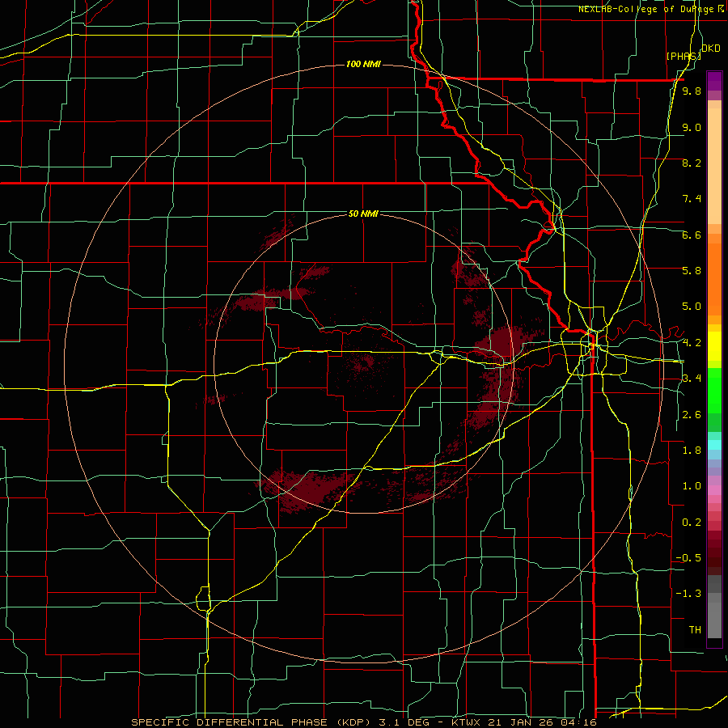728x728 pixels.
Task: Select the bright green segment of the color bar
Action: (x=714, y=390)
